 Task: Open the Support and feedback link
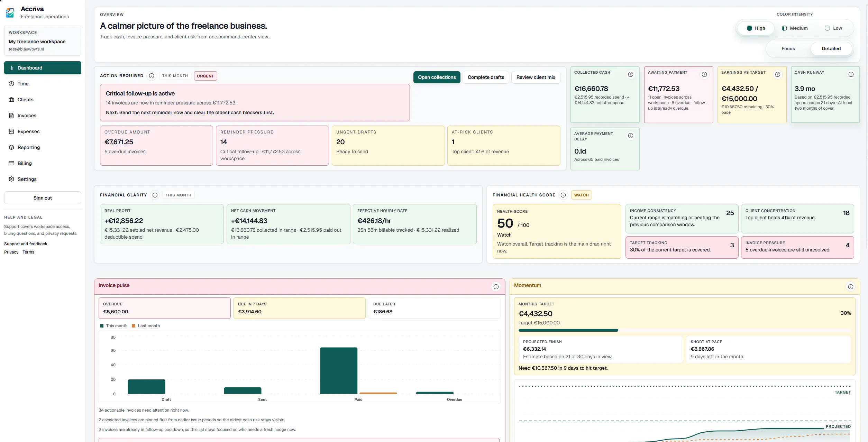click(26, 244)
